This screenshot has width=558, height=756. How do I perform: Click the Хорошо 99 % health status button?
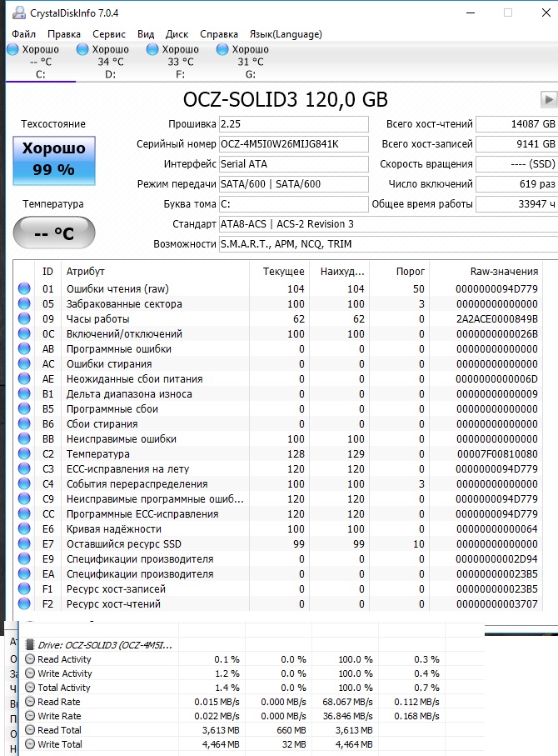coord(54,161)
